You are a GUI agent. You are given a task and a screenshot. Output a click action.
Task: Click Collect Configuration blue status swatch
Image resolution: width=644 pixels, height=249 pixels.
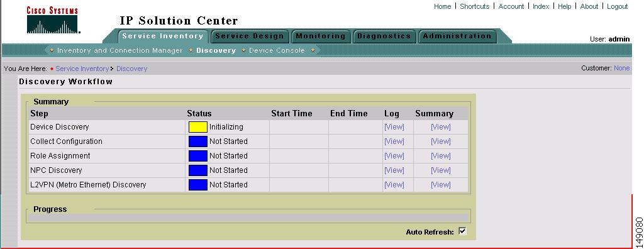198,141
